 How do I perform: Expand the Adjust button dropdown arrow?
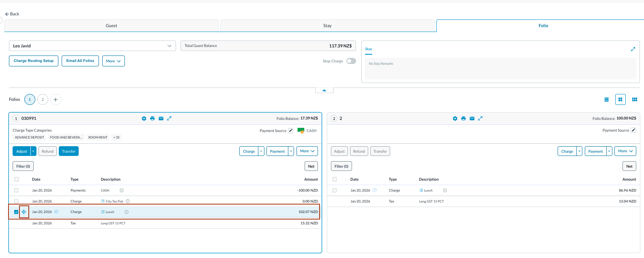tap(33, 151)
